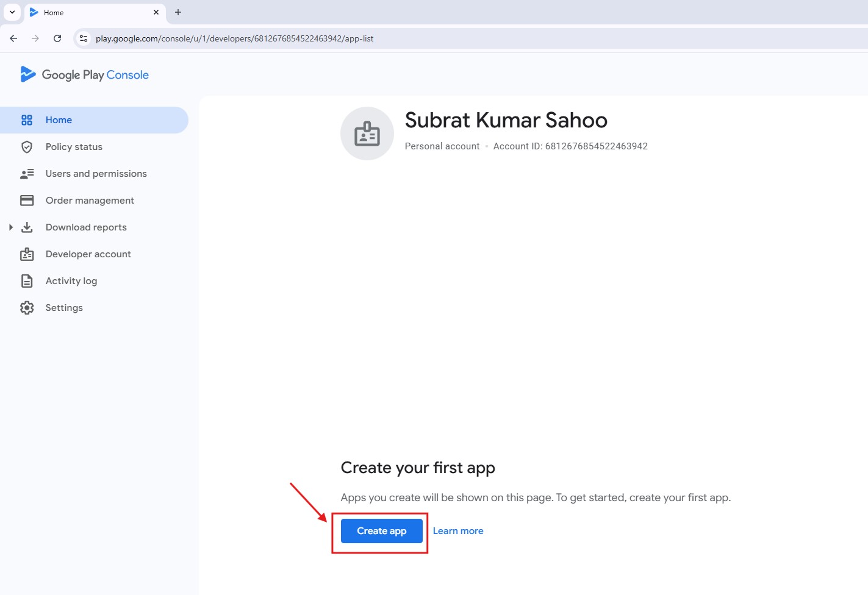This screenshot has height=595, width=868.
Task: Click the Download reports download icon
Action: point(27,227)
